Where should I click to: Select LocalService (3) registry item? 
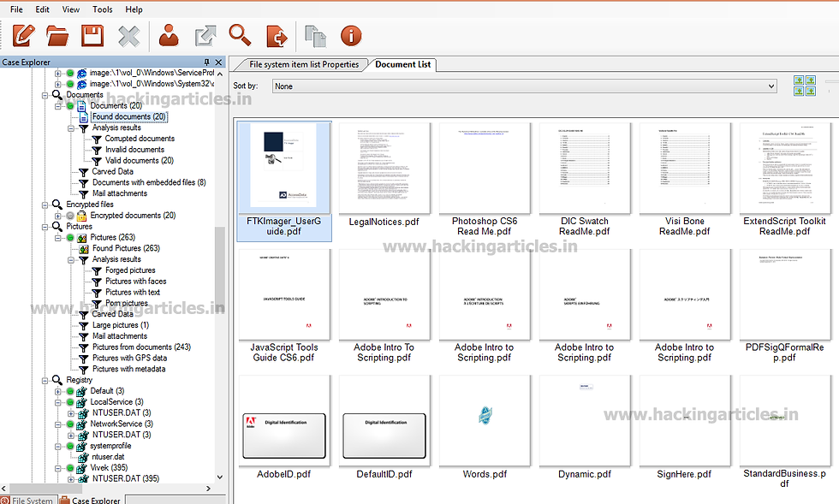coord(116,402)
